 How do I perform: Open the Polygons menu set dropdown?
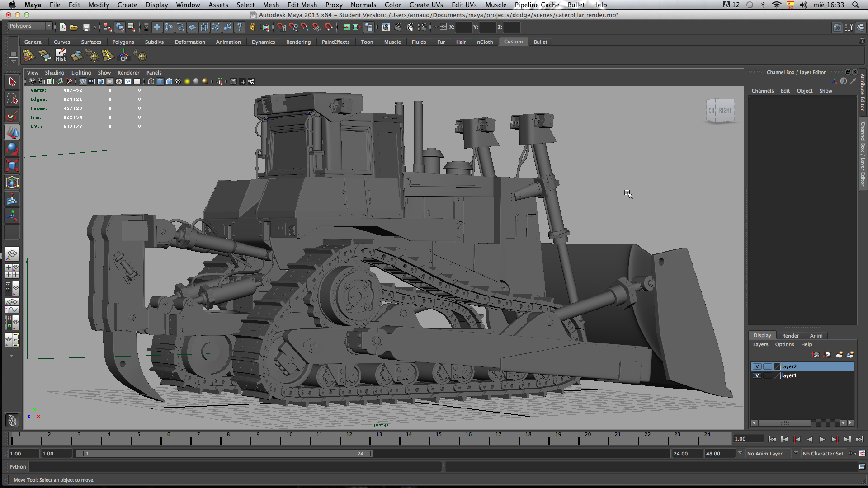(48, 26)
